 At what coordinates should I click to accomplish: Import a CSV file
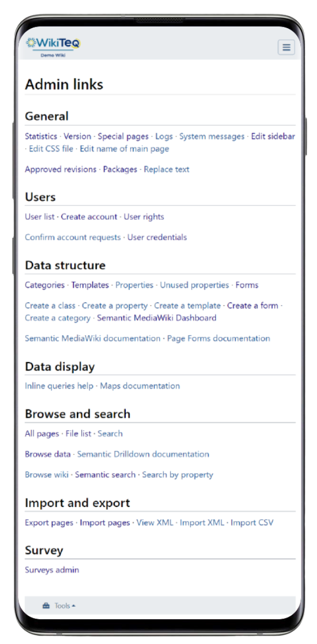pos(251,522)
